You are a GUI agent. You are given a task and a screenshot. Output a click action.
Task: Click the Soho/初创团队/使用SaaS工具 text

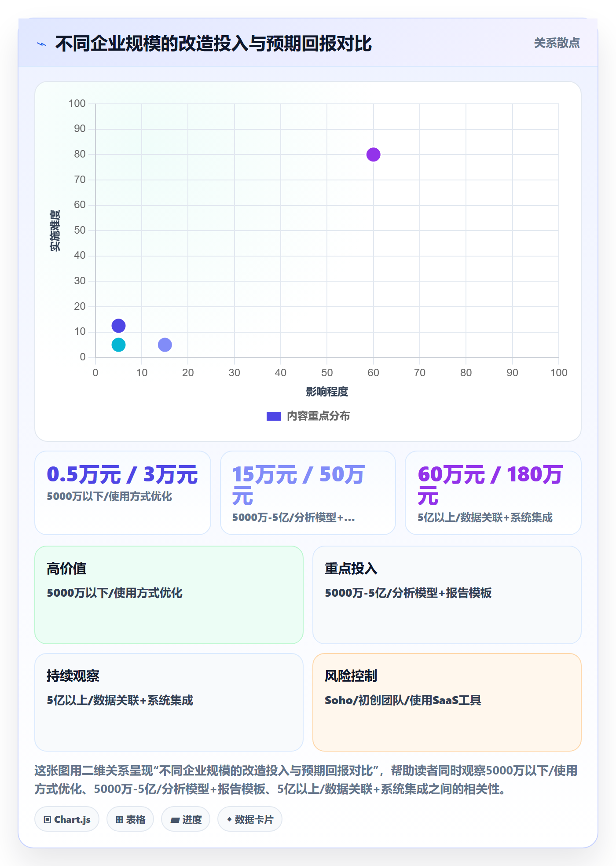pyautogui.click(x=403, y=700)
